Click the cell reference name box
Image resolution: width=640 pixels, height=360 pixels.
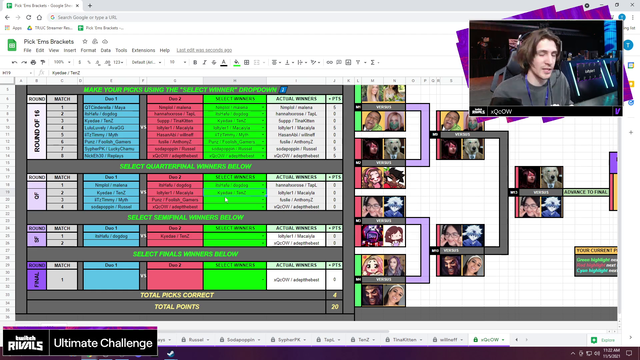click(x=17, y=73)
